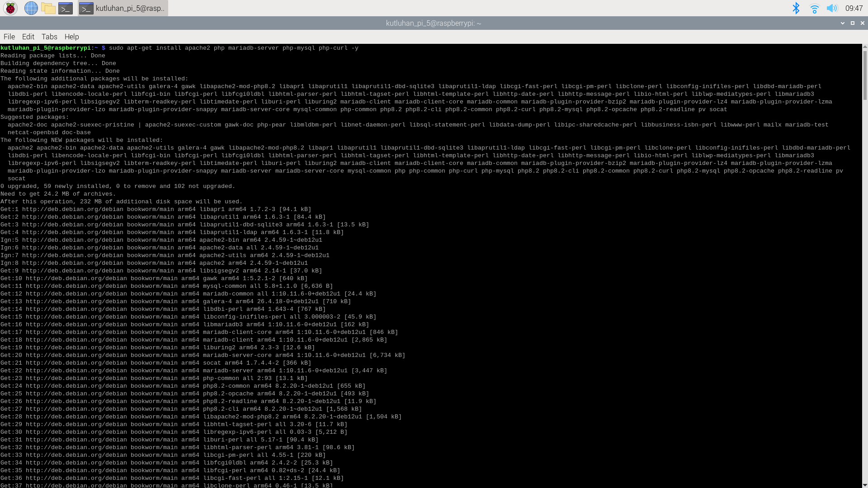The image size is (868, 488).
Task: Open the File Manager folder icon
Action: 48,8
